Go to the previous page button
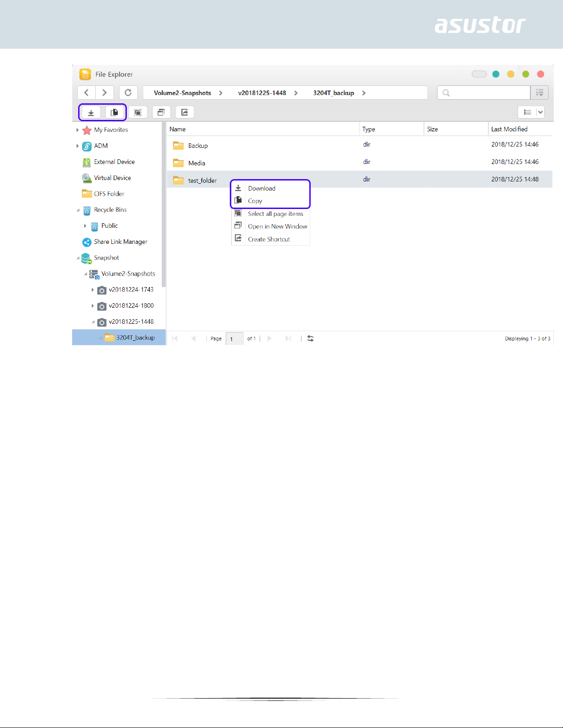Image resolution: width=563 pixels, height=728 pixels. pos(193,339)
